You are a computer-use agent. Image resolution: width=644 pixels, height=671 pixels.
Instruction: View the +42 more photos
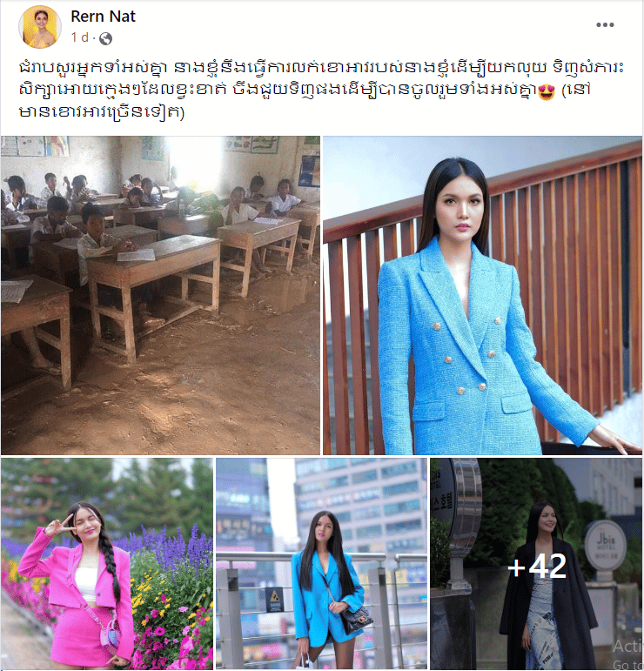pos(537,565)
